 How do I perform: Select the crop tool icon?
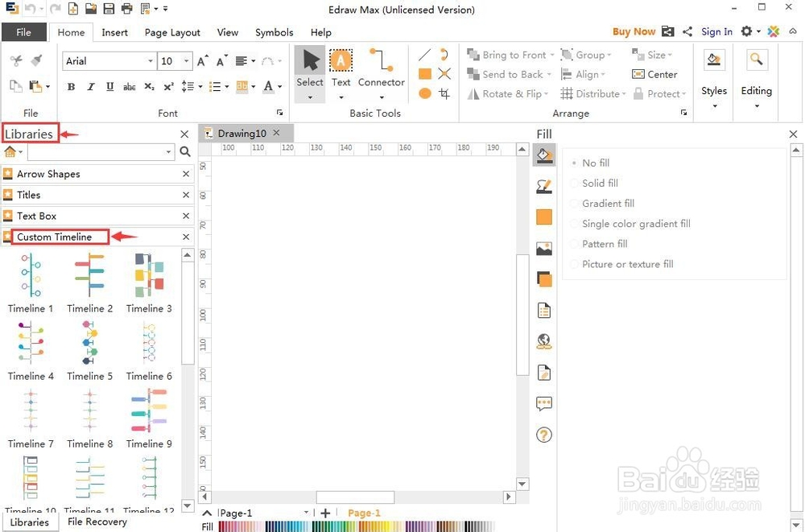(x=444, y=93)
